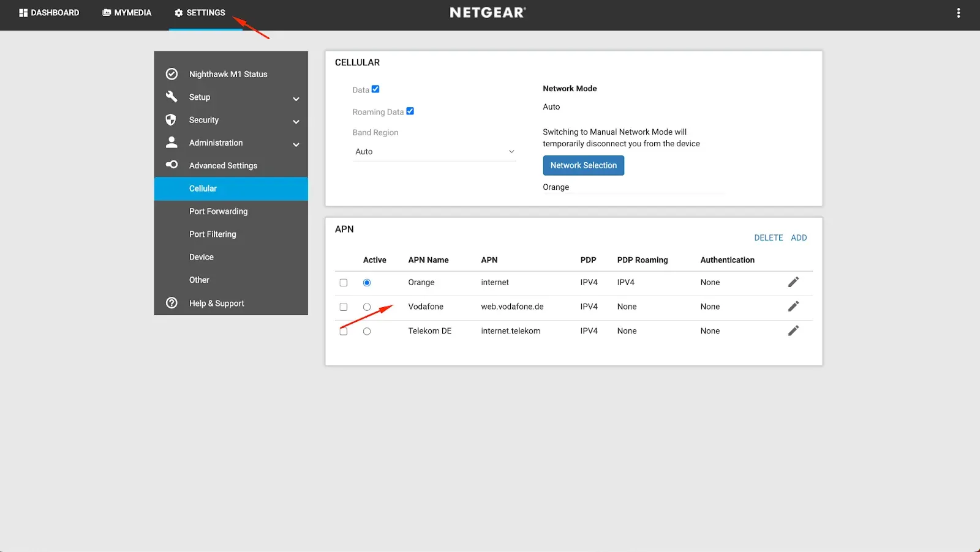Click the Security shield icon

171,120
